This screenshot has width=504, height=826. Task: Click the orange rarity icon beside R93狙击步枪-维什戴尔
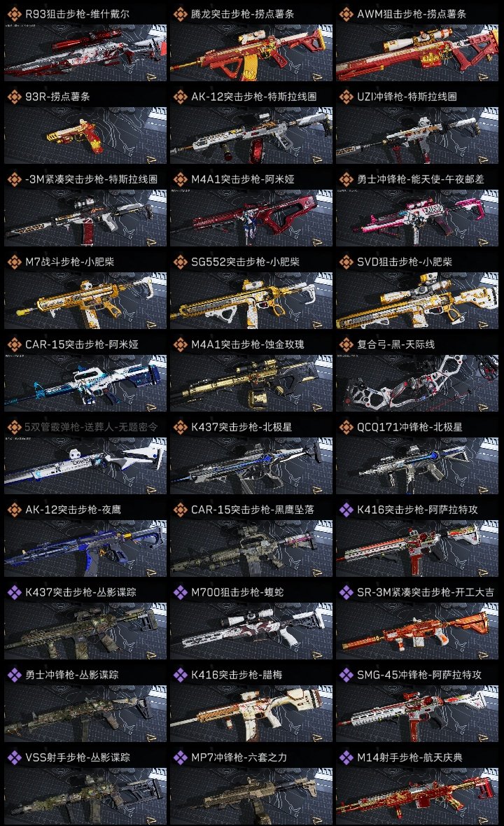(x=14, y=14)
